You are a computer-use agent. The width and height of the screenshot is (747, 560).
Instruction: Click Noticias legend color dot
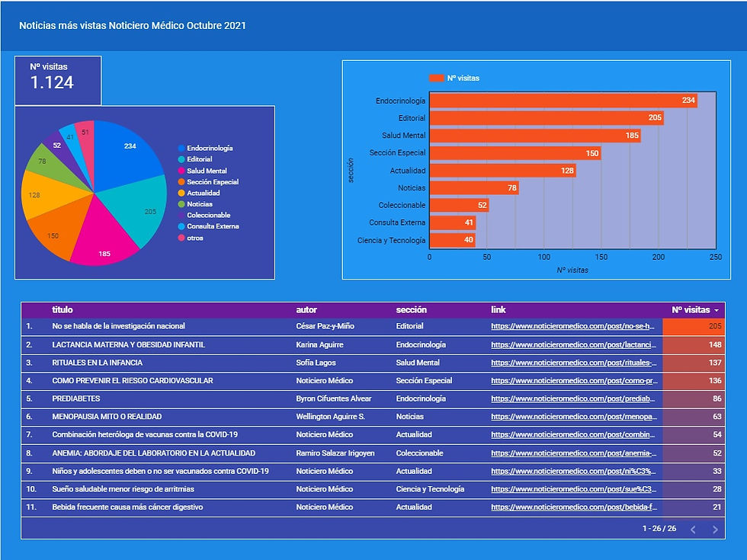[181, 204]
